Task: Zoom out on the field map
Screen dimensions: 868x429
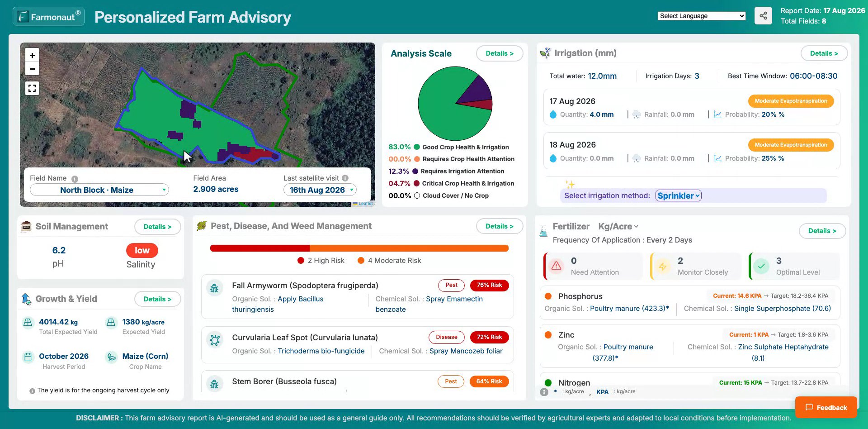Action: coord(32,69)
